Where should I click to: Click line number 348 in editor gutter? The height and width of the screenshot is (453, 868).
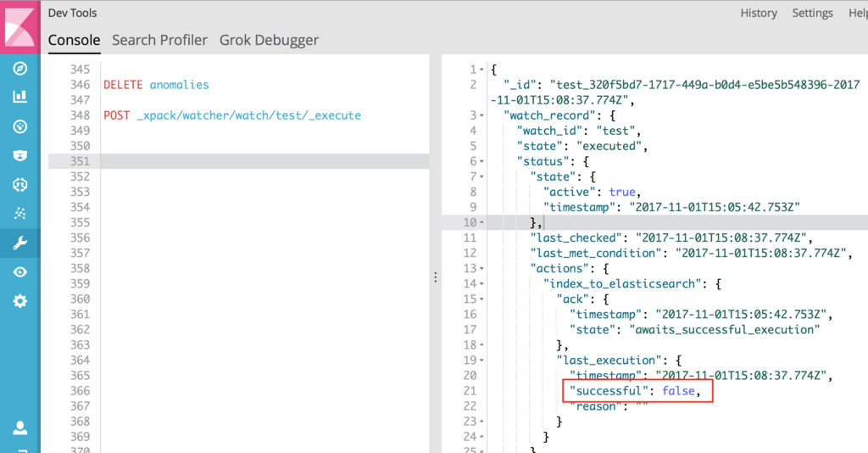[x=80, y=115]
